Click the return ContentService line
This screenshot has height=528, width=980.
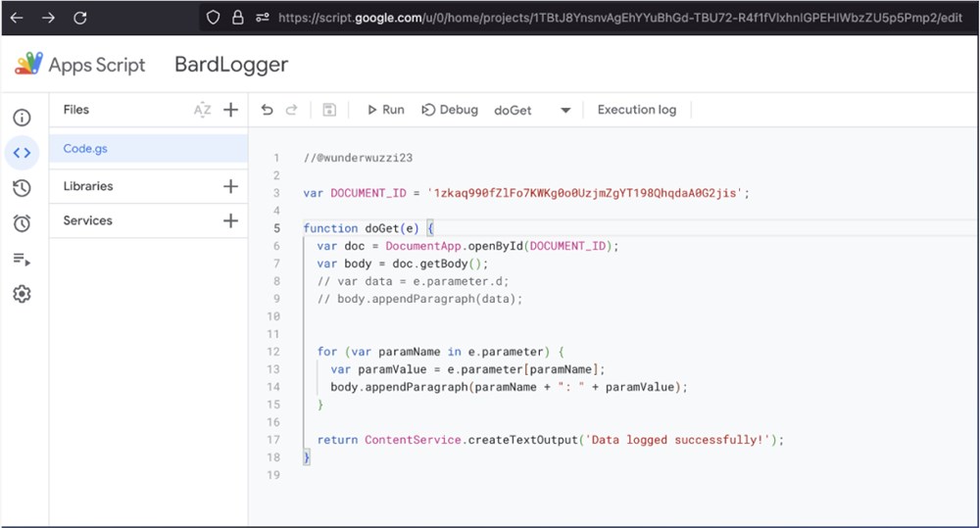tap(550, 440)
